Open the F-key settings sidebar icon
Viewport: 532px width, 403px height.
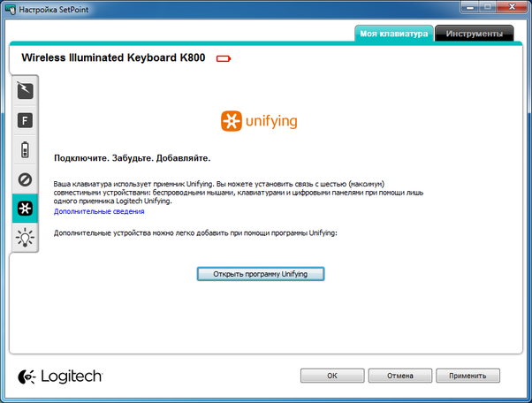tap(25, 120)
